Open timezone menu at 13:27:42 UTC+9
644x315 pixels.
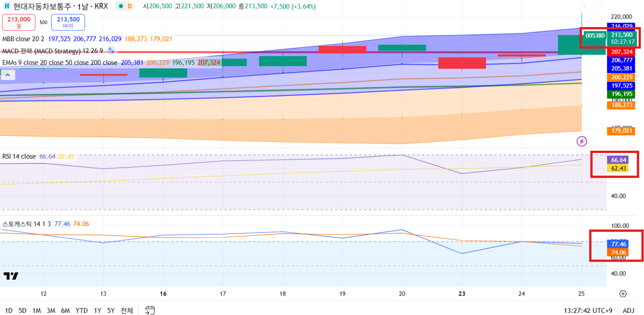pos(588,310)
